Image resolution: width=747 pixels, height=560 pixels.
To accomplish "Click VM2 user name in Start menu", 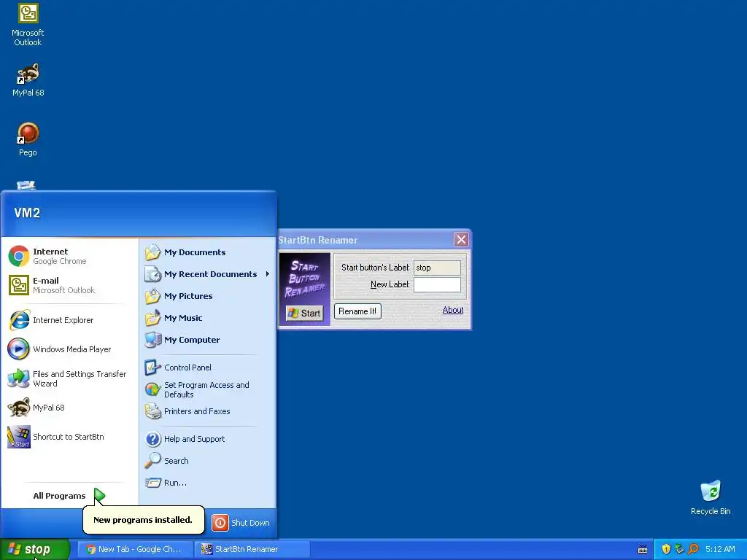I will (27, 213).
